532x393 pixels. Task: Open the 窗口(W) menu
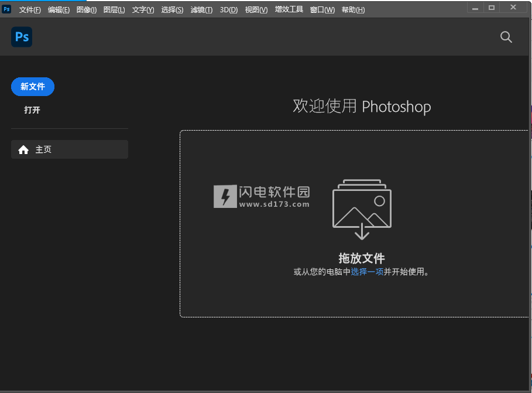pos(322,10)
